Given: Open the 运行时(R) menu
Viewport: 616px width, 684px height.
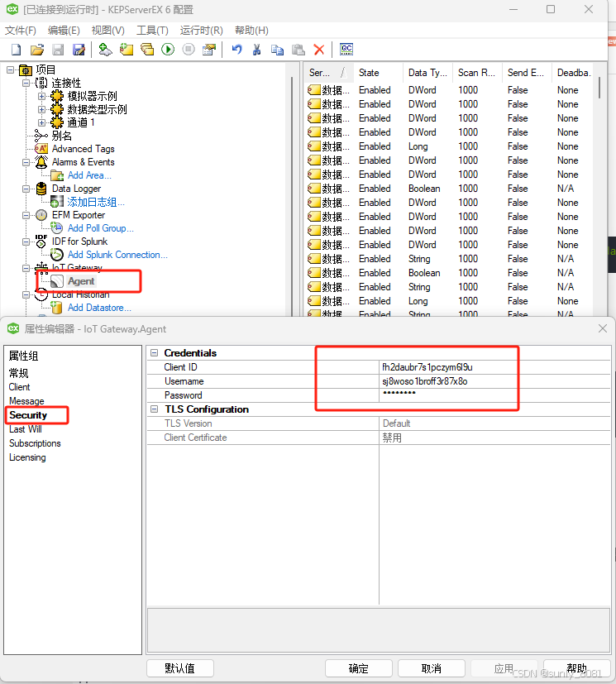Looking at the screenshot, I should [201, 30].
